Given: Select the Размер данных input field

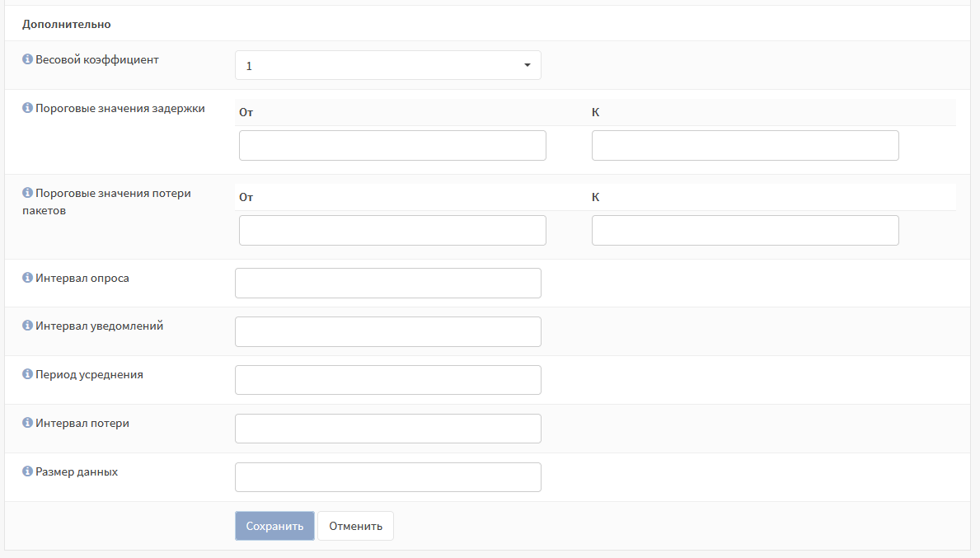Looking at the screenshot, I should pyautogui.click(x=388, y=477).
